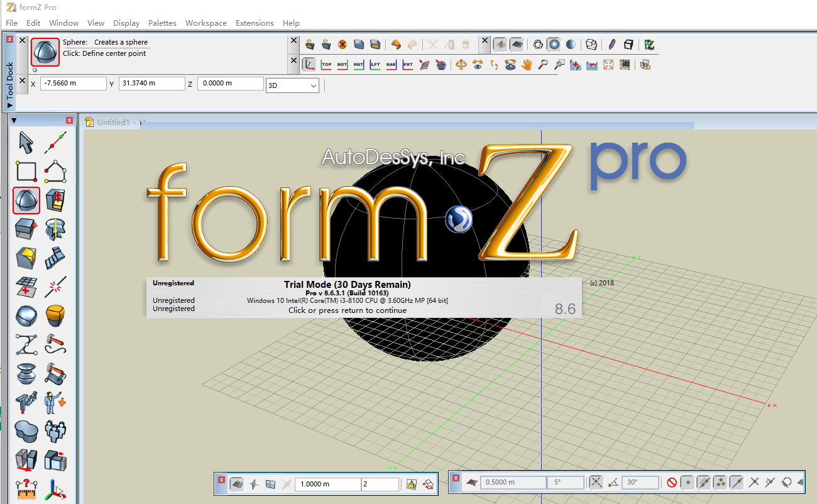Image resolution: width=817 pixels, height=504 pixels.
Task: Select the Pick arrow tool
Action: point(26,142)
